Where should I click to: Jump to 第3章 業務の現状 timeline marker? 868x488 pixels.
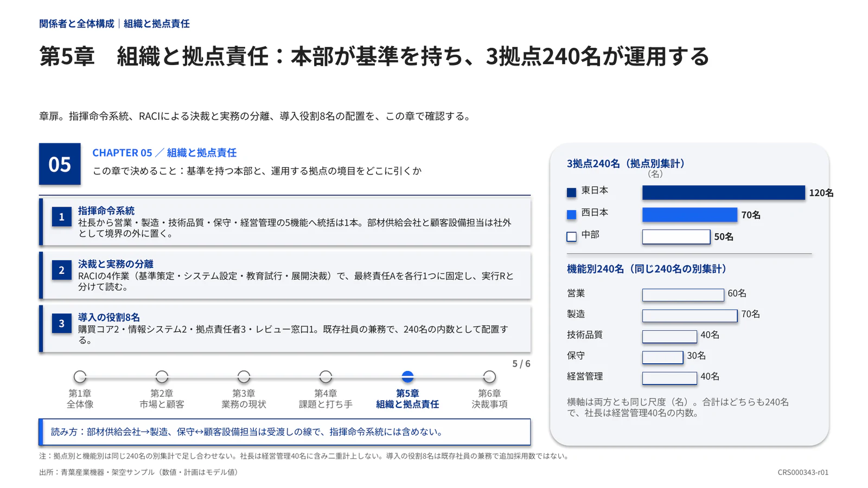[x=244, y=376]
